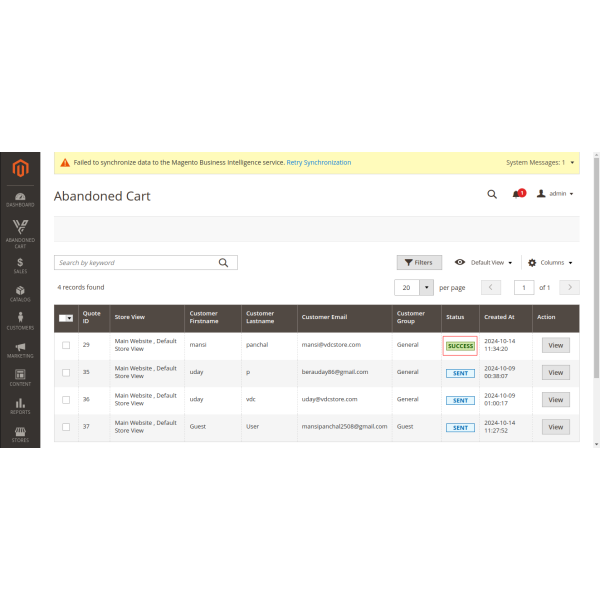Open the admin account menu

pyautogui.click(x=556, y=194)
